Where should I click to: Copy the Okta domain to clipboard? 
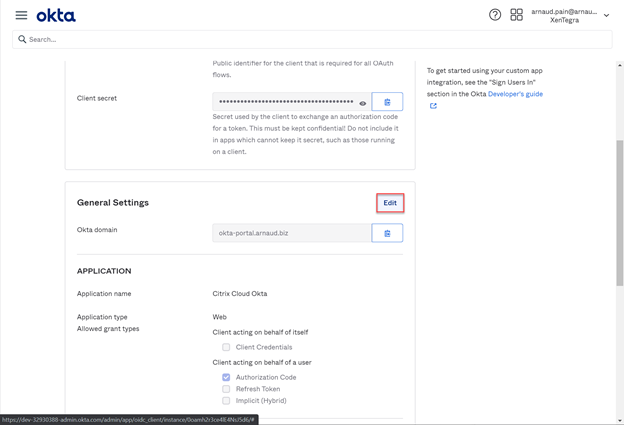(387, 233)
